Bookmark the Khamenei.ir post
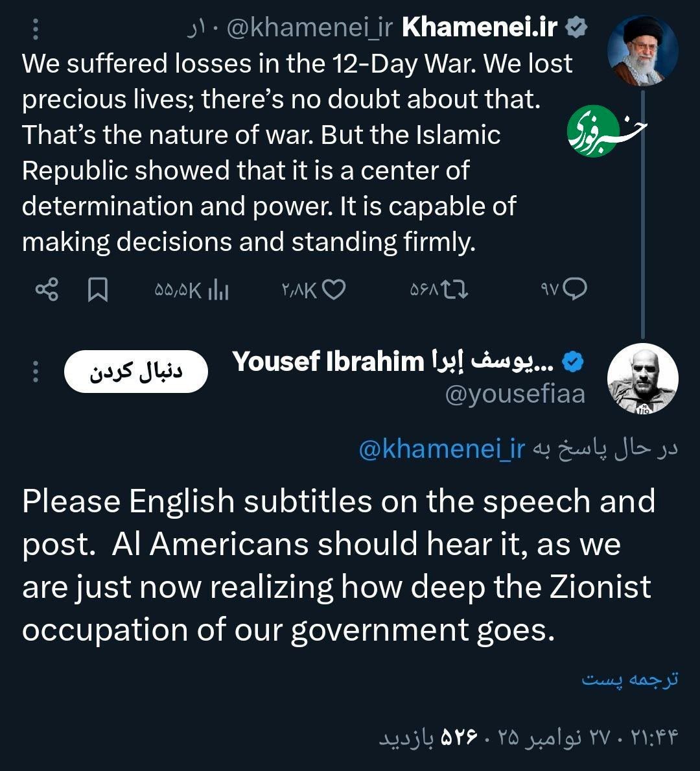700x771 pixels. (x=98, y=290)
